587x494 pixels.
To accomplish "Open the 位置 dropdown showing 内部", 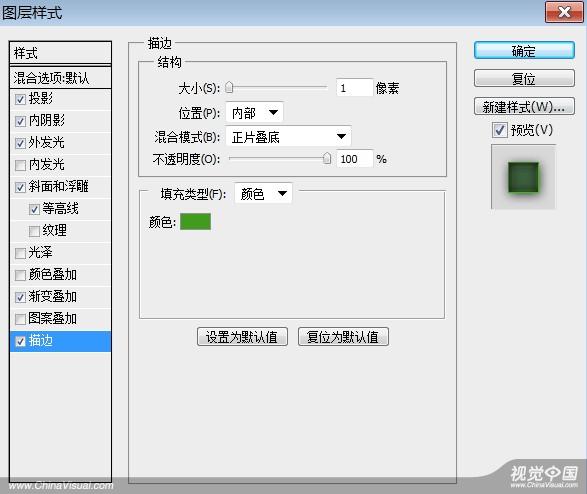I will tap(255, 113).
